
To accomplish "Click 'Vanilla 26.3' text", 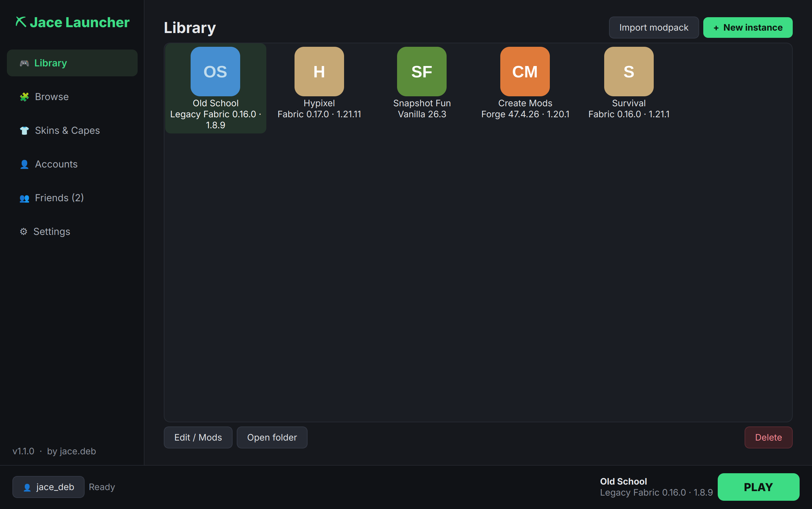I will click(x=422, y=114).
